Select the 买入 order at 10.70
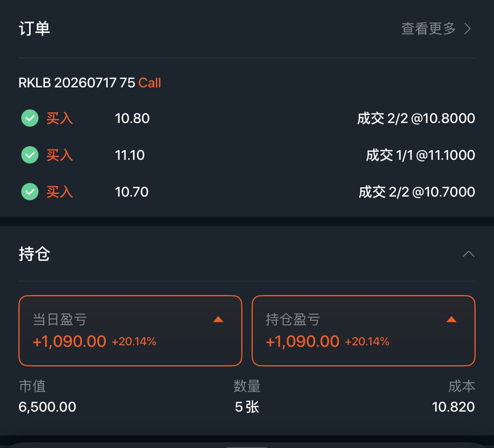494x448 pixels. (60, 192)
